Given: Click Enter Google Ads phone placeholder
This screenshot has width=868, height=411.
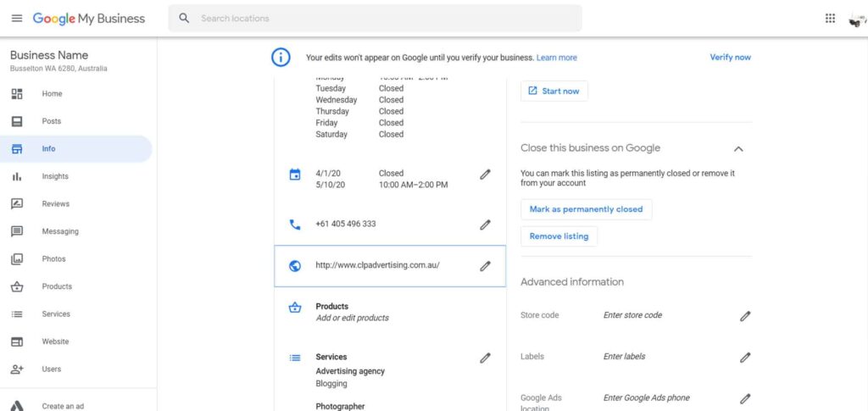Looking at the screenshot, I should pos(647,397).
